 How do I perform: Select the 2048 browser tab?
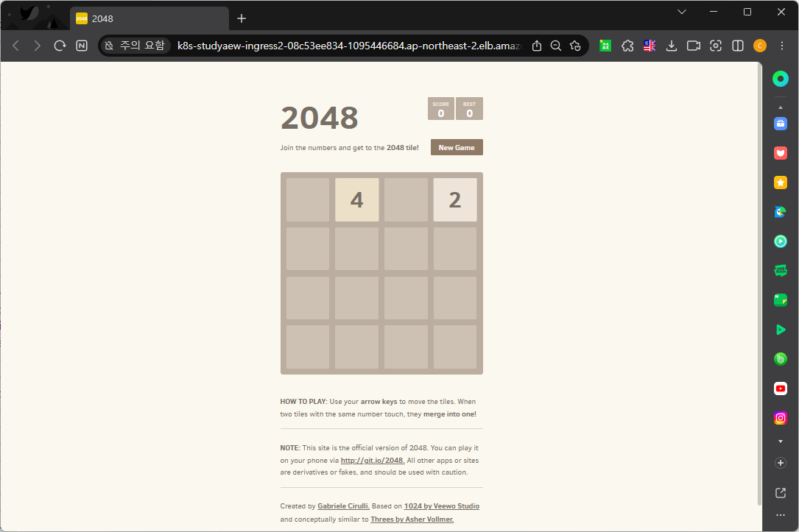point(149,19)
